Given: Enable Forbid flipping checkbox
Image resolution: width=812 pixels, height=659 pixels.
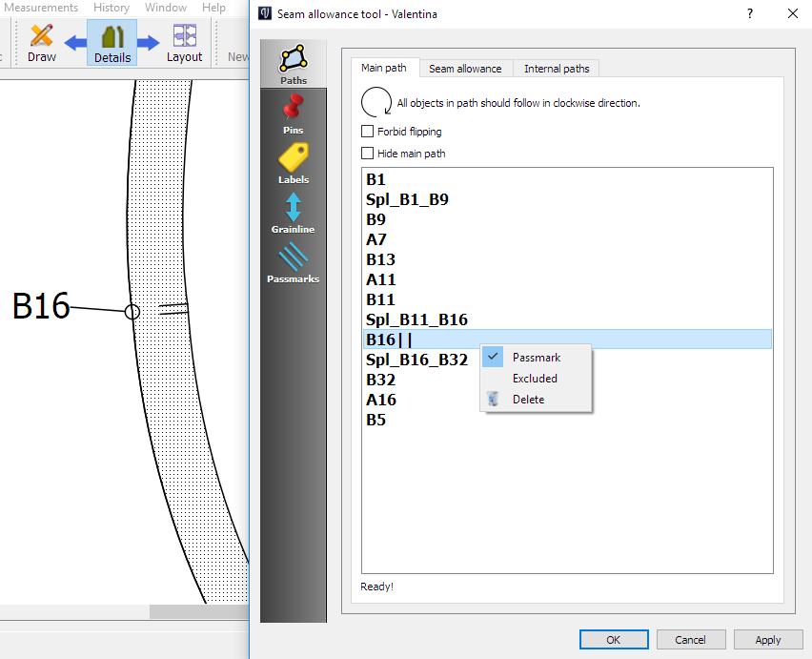Looking at the screenshot, I should (x=367, y=132).
